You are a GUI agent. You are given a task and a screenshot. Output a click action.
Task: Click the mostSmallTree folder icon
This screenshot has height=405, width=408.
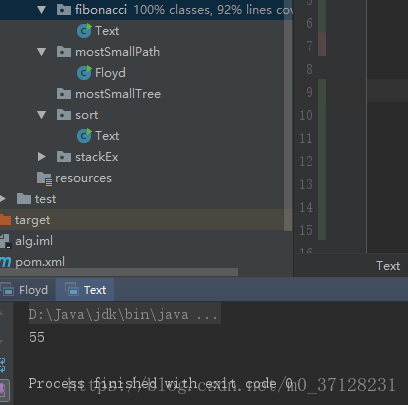(64, 94)
